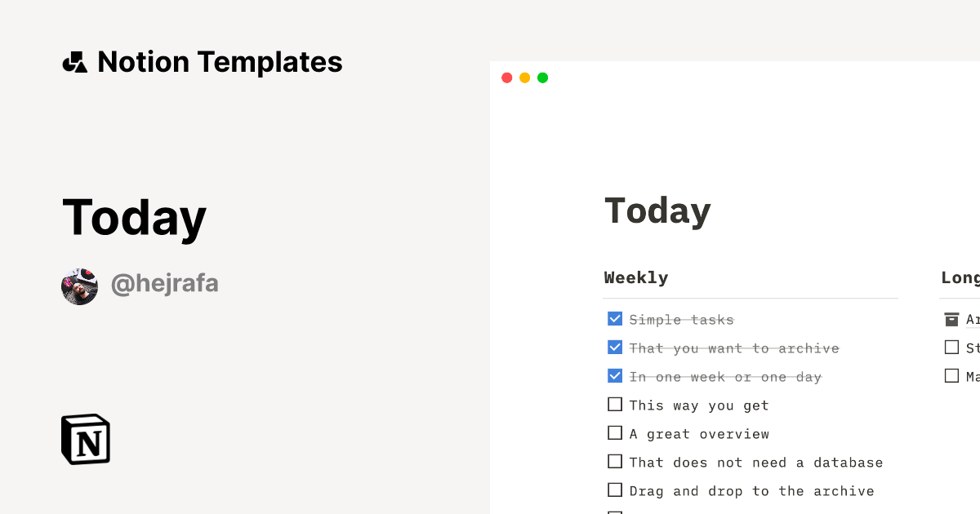Viewport: 980px width, 514px height.
Task: Check "That does not need a database"
Action: (615, 461)
